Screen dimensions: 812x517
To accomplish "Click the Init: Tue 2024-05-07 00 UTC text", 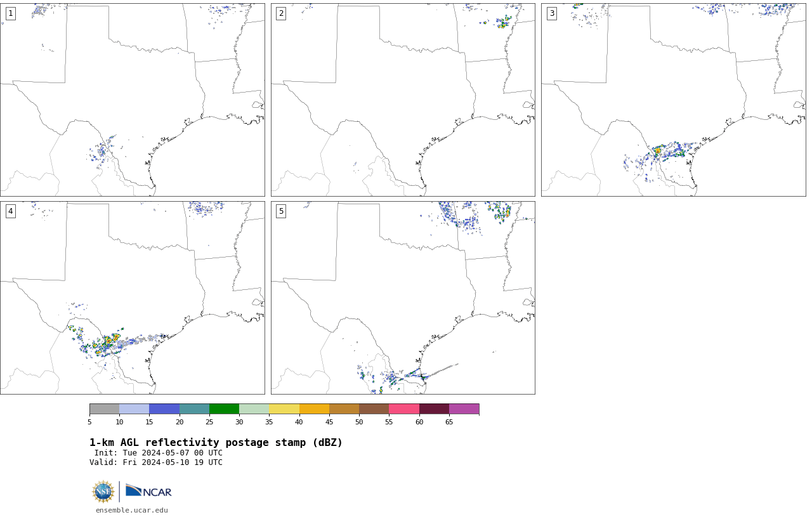I will (x=159, y=453).
